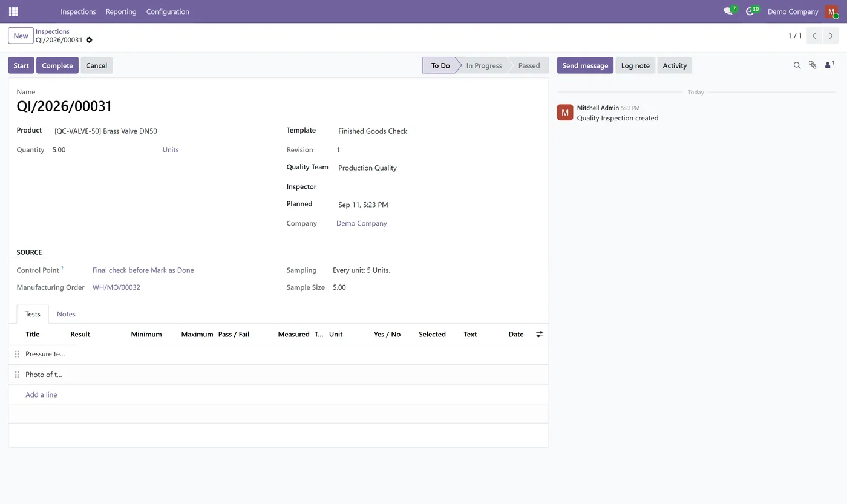This screenshot has height=504, width=847.
Task: Open the Mitchell Admin user avatar menu
Action: 831,11
